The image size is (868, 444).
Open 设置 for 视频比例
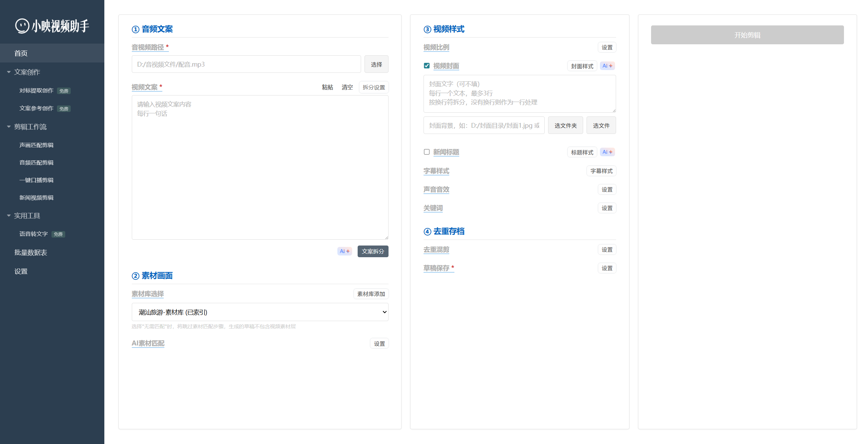coord(607,47)
